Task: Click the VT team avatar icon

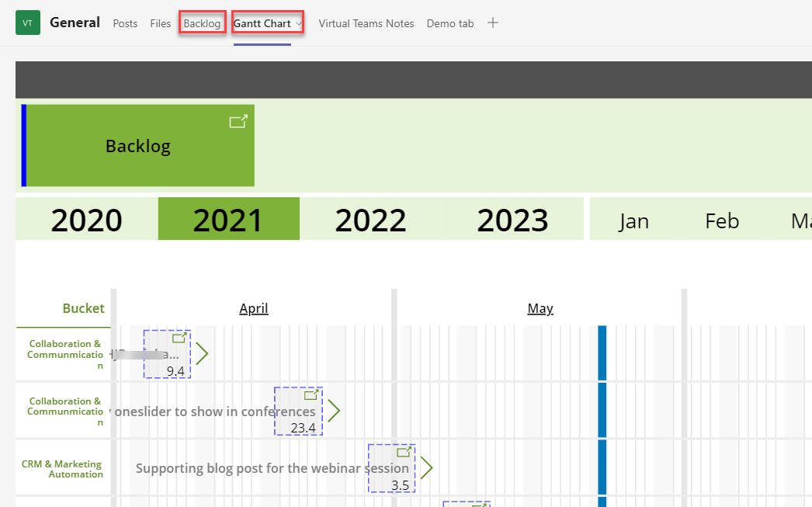Action: tap(28, 23)
